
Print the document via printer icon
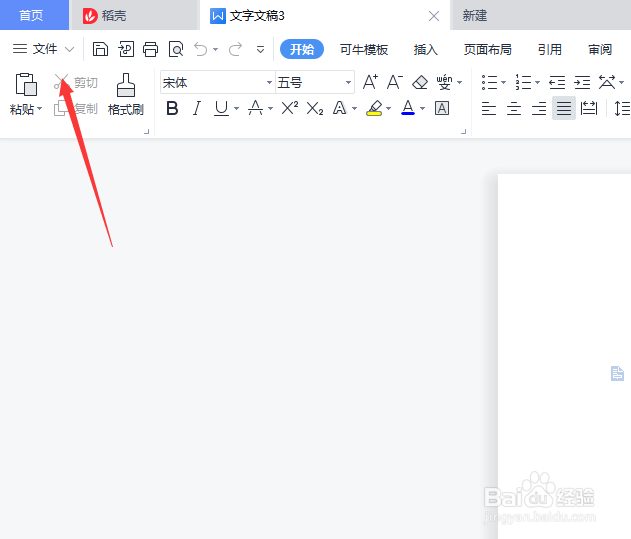[151, 50]
